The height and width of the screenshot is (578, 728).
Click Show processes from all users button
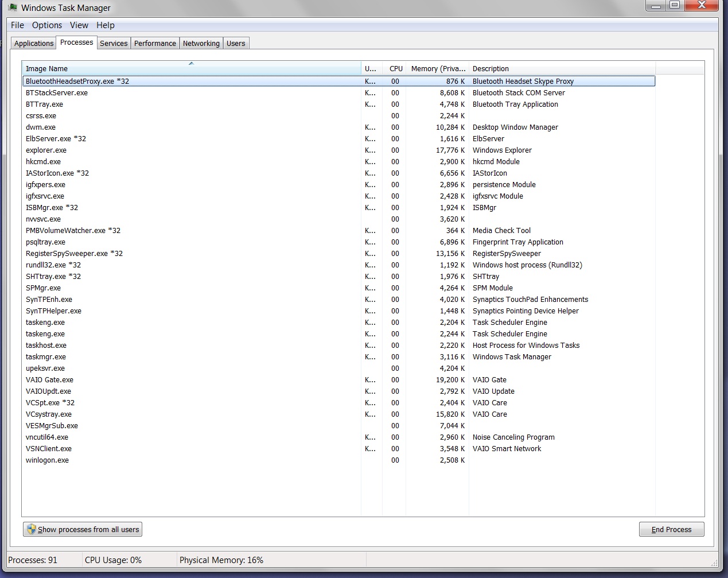coord(83,529)
